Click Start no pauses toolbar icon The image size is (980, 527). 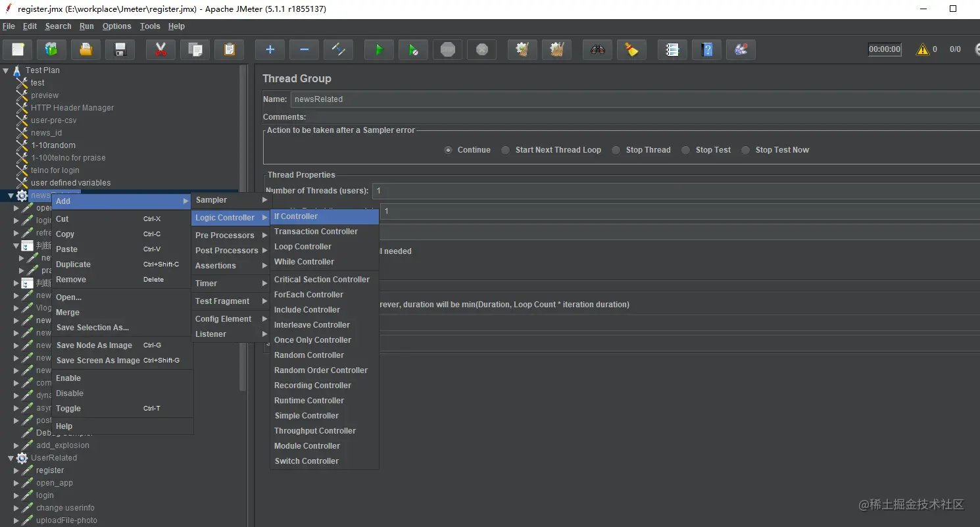[x=413, y=49]
